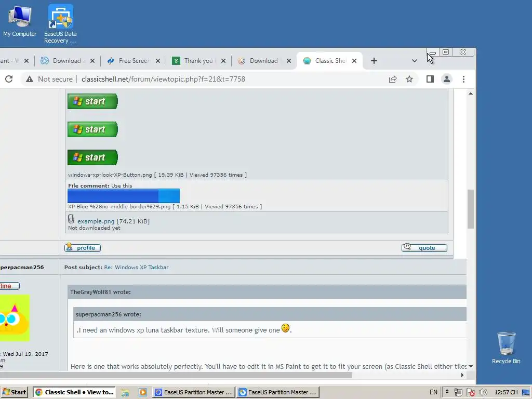Viewport: 532px width, 399px height.
Task: Open the folder quick launch icon
Action: pos(125,393)
